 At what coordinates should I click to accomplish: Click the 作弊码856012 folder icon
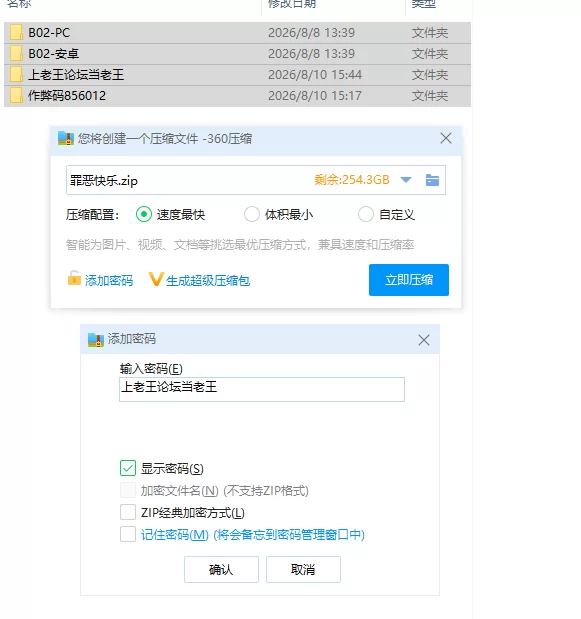(16, 95)
